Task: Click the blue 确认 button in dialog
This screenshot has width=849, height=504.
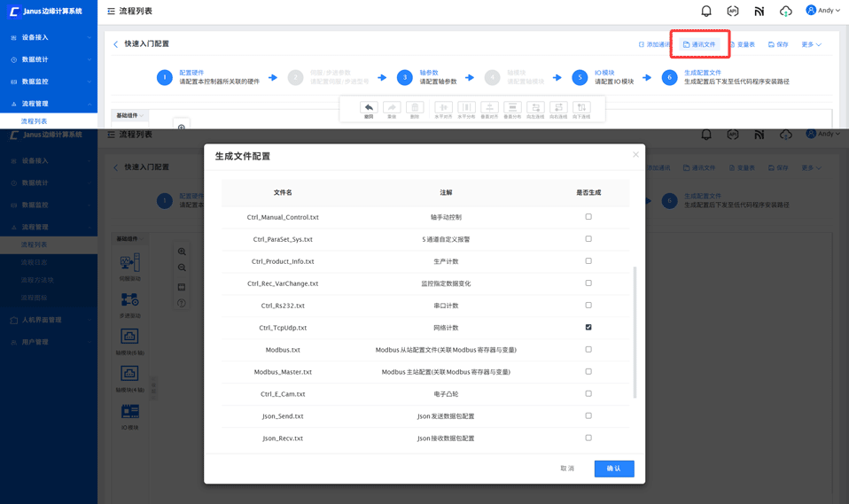Action: 613,469
